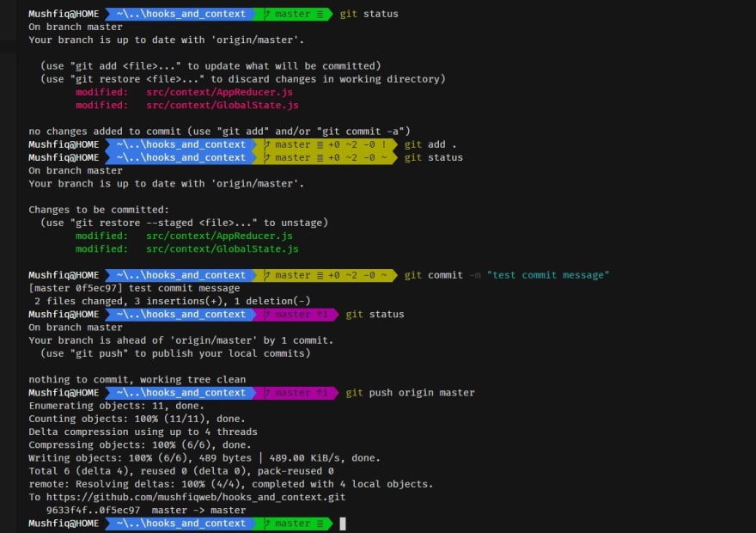Image resolution: width=756 pixels, height=533 pixels.
Task: Click the blue path segment on the "git add ." line
Action: pos(180,144)
